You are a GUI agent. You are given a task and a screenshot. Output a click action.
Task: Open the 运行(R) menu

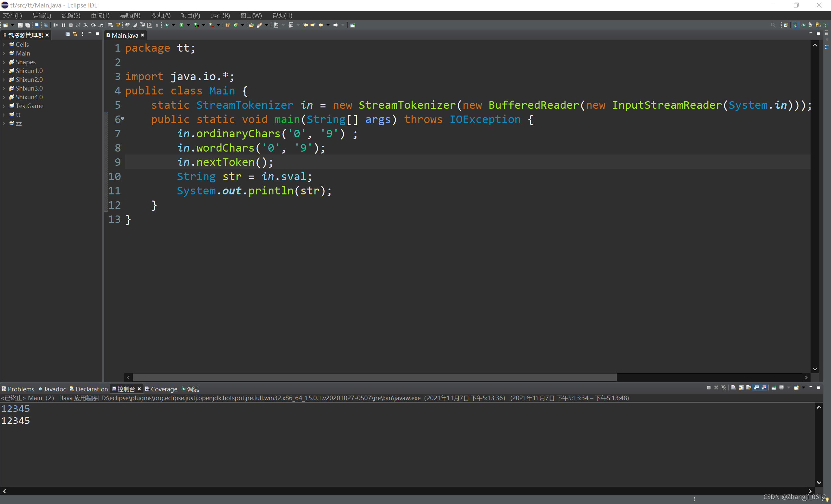pyautogui.click(x=220, y=15)
